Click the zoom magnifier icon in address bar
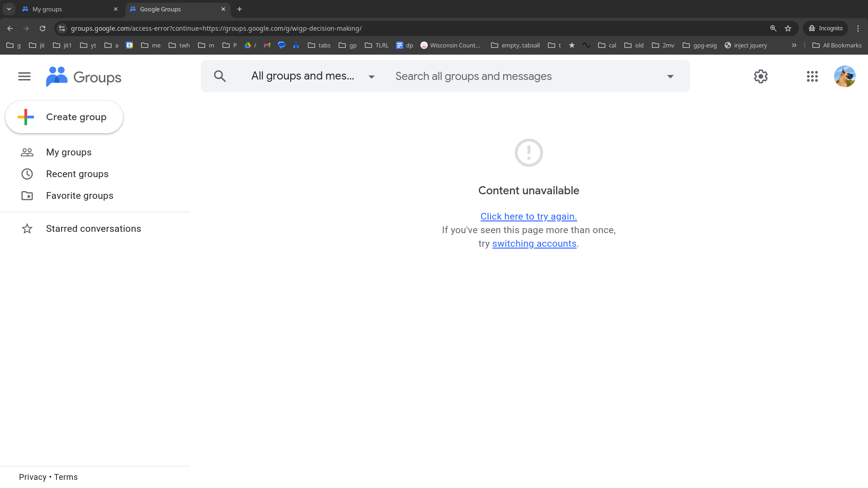Viewport: 868px width, 488px height. (774, 28)
